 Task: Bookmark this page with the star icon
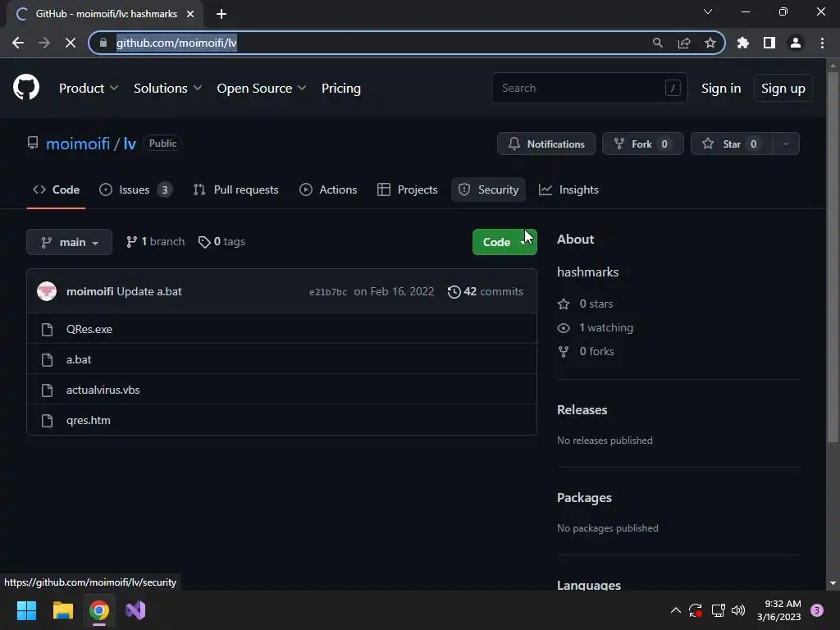click(710, 43)
